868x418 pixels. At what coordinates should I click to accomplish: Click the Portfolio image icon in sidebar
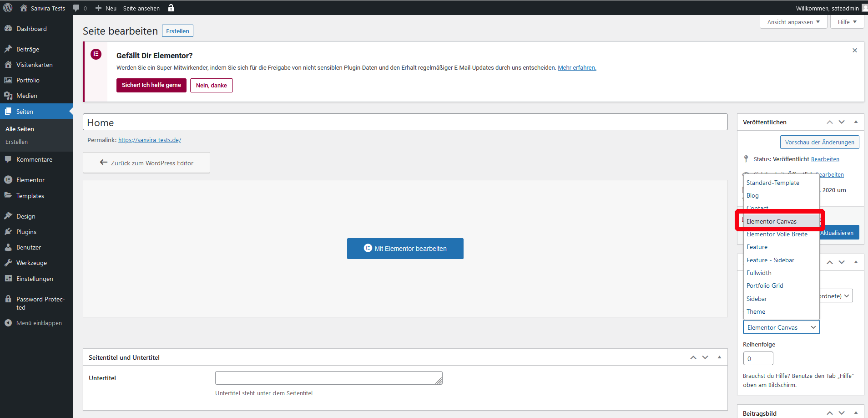8,80
